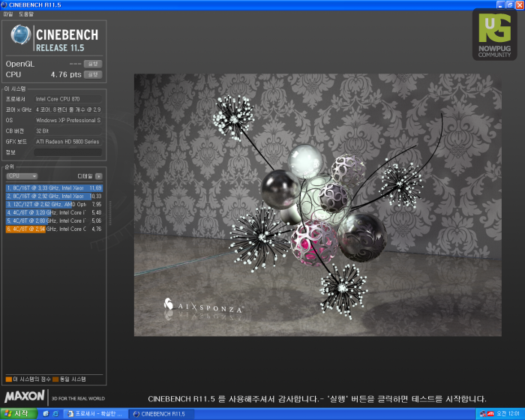Select ranking row 5 4C/8T 2.80 GHz

54,220
